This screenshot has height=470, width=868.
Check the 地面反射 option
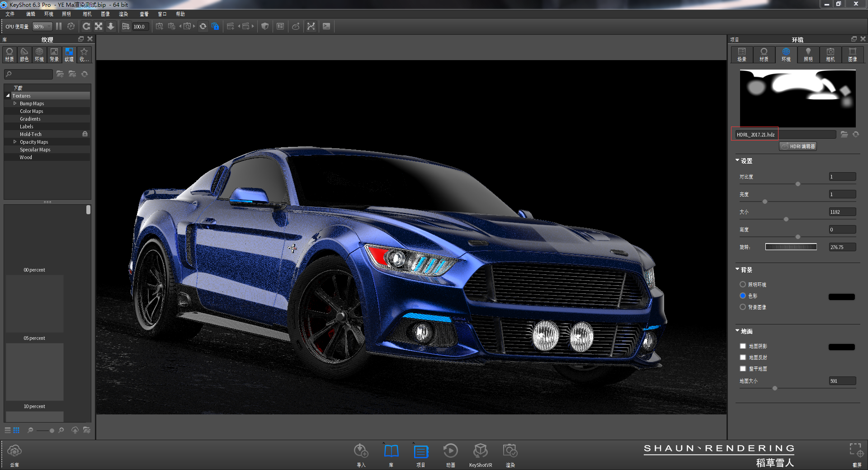click(x=742, y=357)
